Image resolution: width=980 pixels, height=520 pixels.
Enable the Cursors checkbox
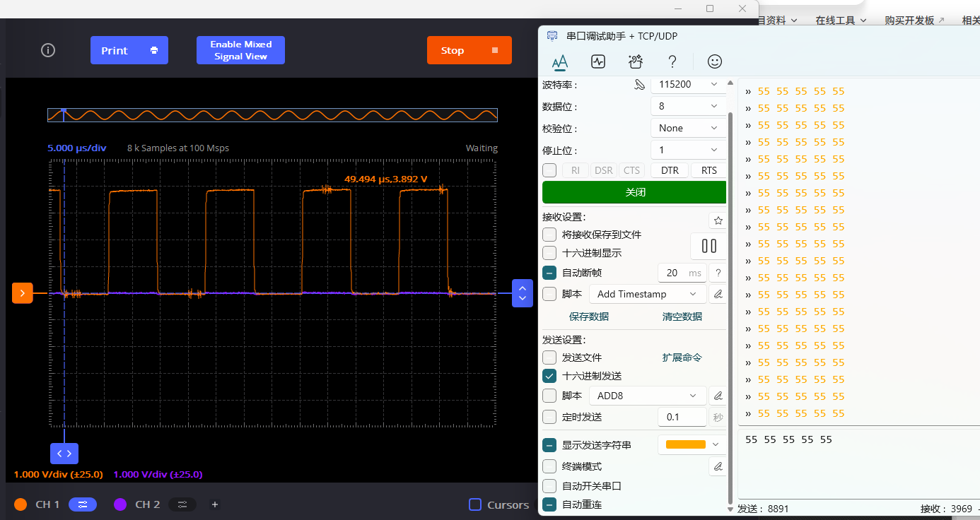point(475,504)
